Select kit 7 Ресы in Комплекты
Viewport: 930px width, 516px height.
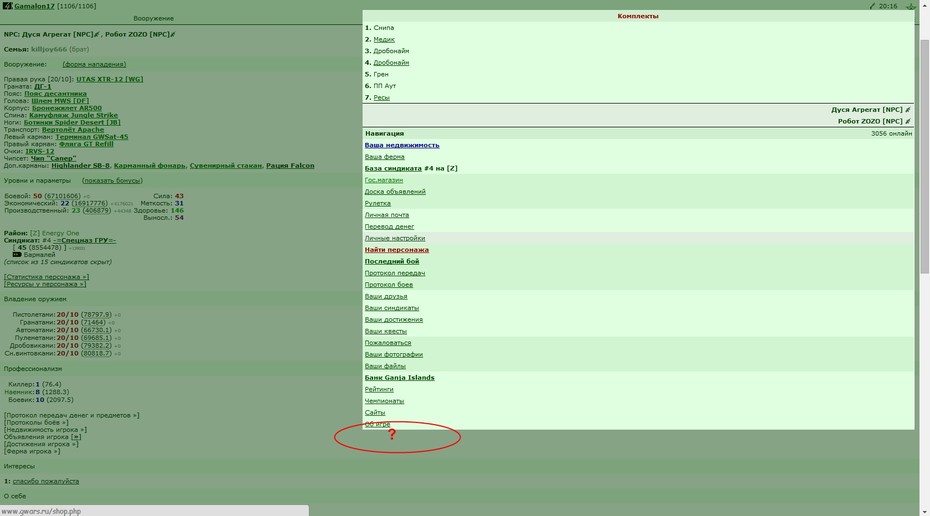[x=381, y=97]
